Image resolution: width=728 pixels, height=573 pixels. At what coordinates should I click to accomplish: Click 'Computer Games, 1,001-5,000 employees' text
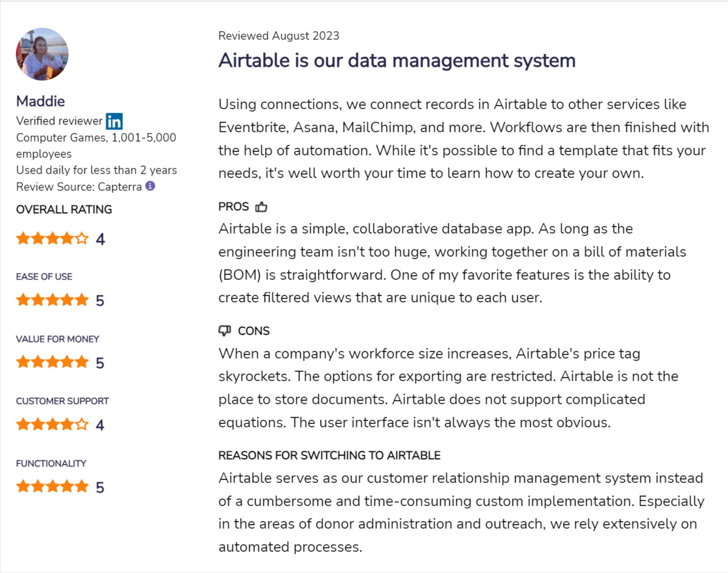click(x=96, y=146)
